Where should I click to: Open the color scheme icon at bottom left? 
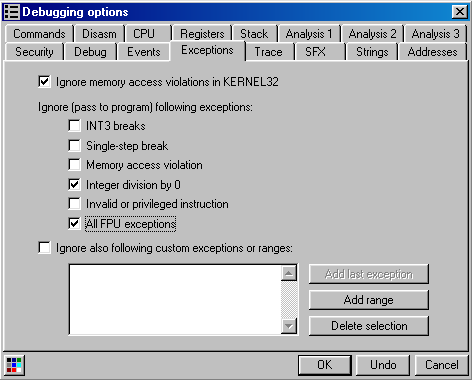click(14, 365)
